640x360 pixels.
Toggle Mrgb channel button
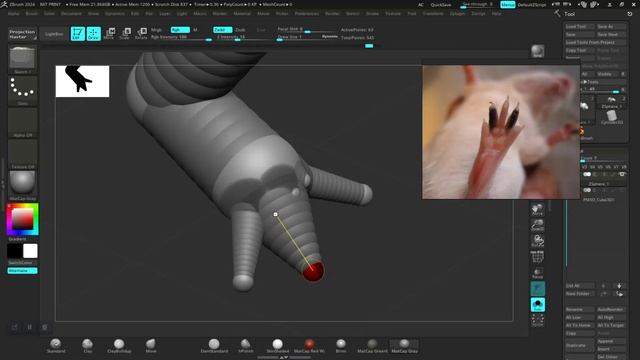tap(156, 30)
